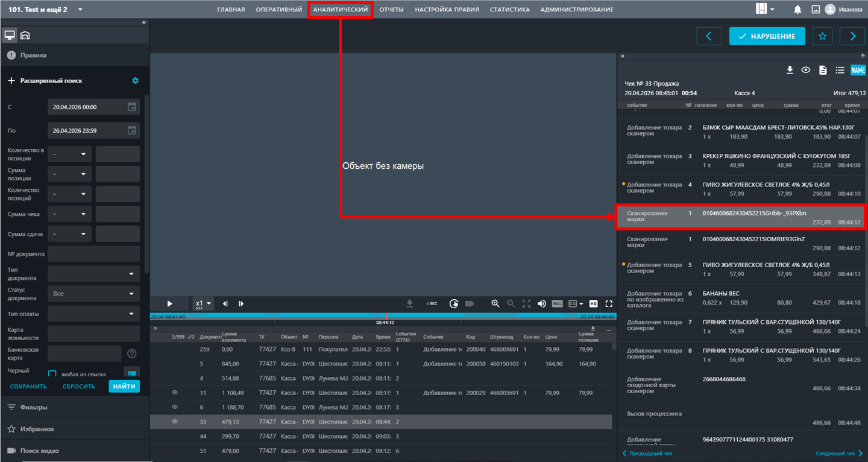The height and width of the screenshot is (462, 868).
Task: Open the Иванова user profile menu
Action: 843,10
